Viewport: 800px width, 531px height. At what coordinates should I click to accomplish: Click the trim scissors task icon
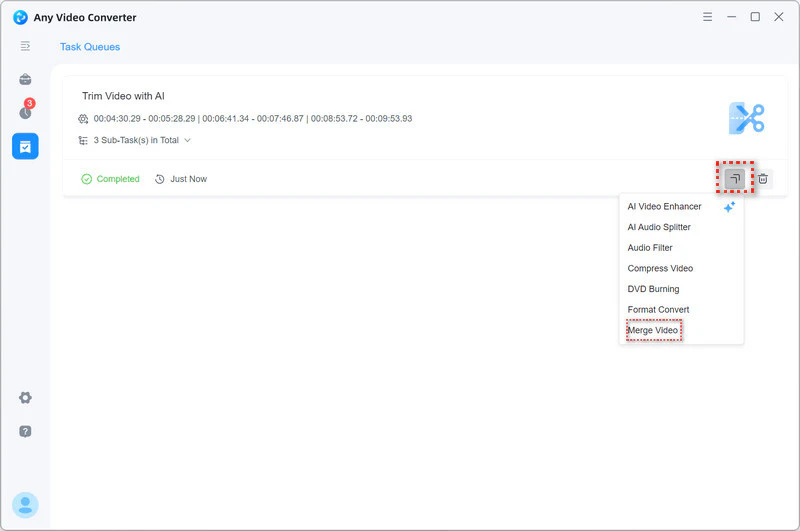(x=746, y=118)
